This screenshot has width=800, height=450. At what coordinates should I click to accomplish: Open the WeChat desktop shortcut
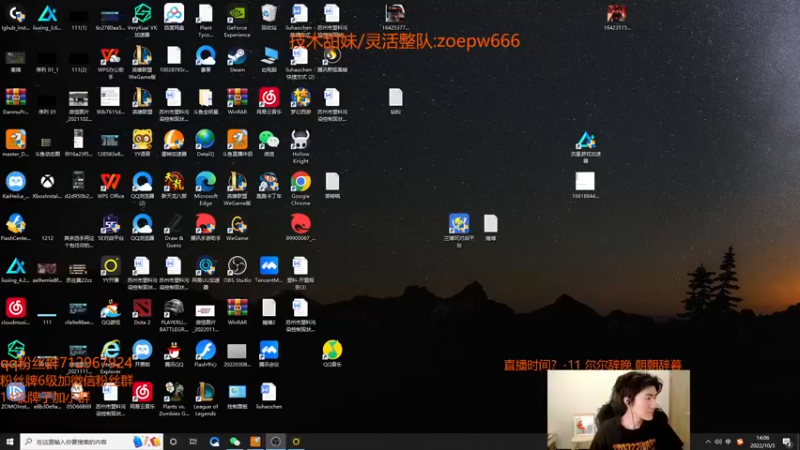pos(269,144)
